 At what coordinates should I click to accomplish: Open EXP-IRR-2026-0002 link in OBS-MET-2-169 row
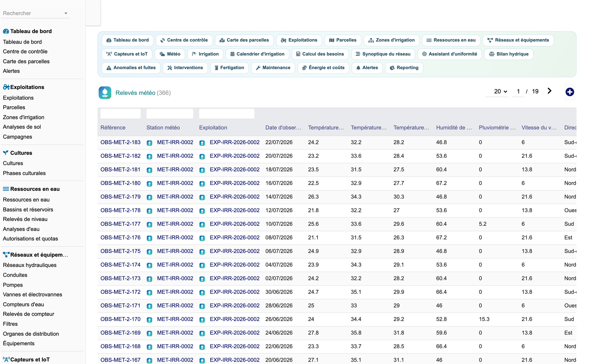[235, 333]
